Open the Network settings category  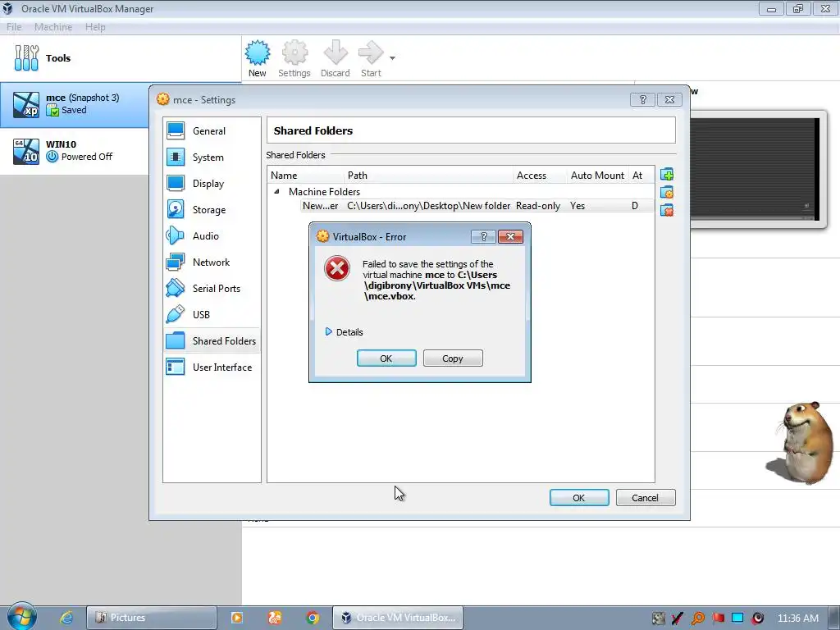point(212,262)
